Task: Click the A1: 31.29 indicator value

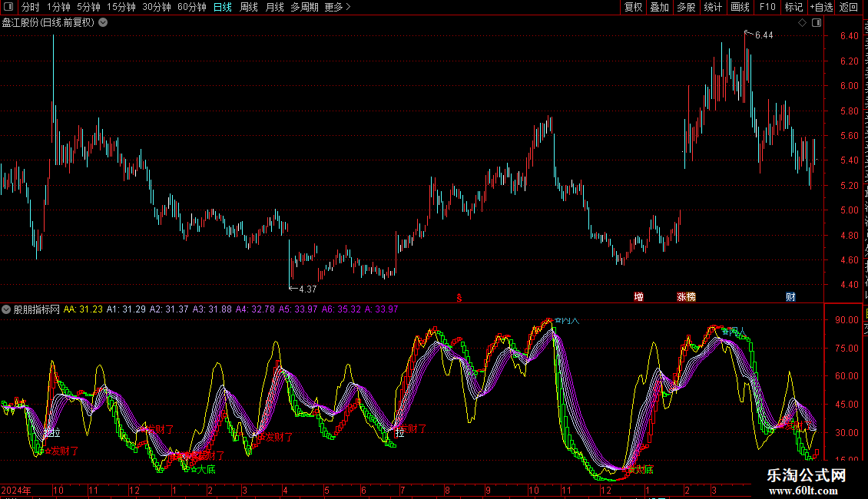Action: 126,309
